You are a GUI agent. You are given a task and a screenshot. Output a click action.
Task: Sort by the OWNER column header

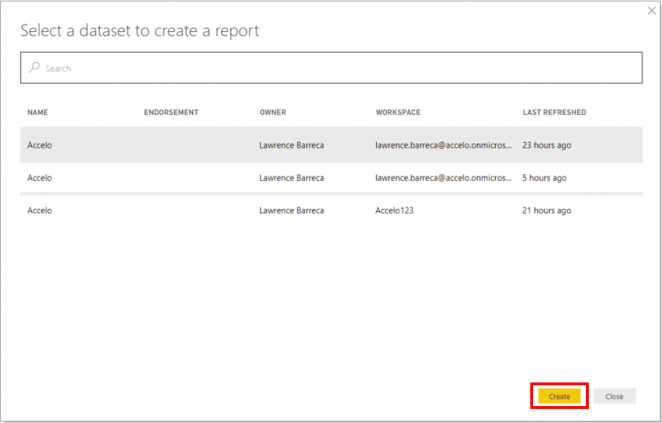(273, 112)
